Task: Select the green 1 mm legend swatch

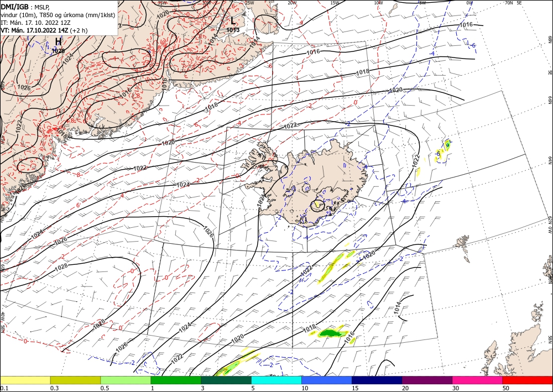Action: click(x=176, y=380)
